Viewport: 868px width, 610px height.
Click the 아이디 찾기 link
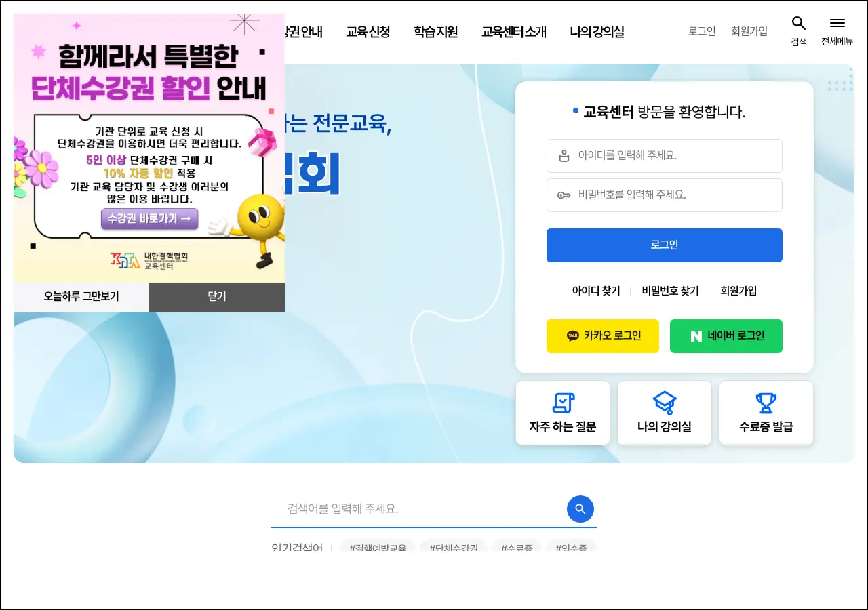pyautogui.click(x=596, y=291)
